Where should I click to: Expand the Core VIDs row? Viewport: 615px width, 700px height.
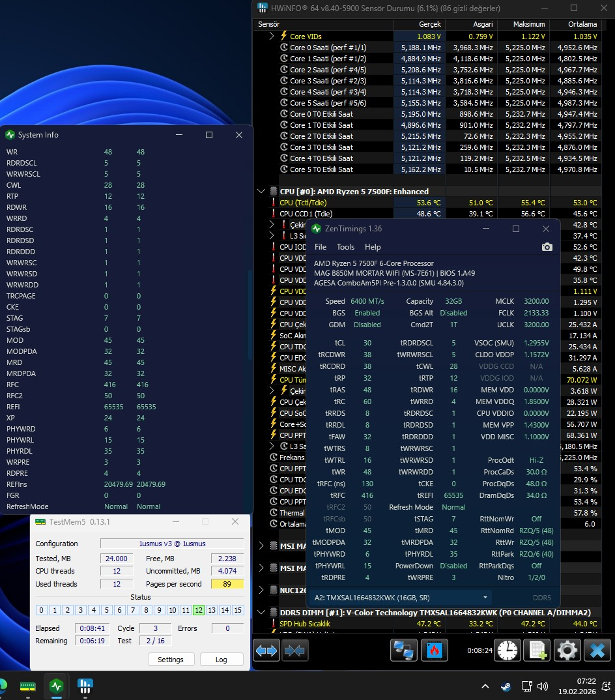pos(272,36)
